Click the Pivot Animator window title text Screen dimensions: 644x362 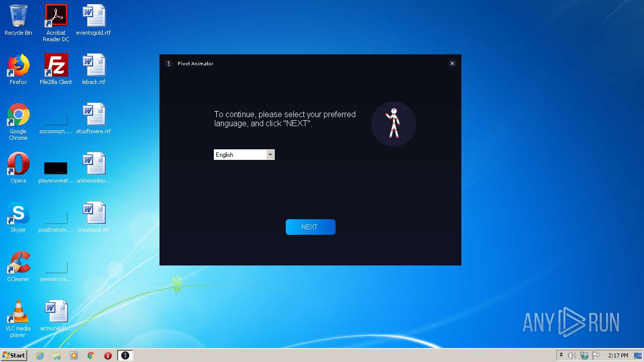(195, 64)
